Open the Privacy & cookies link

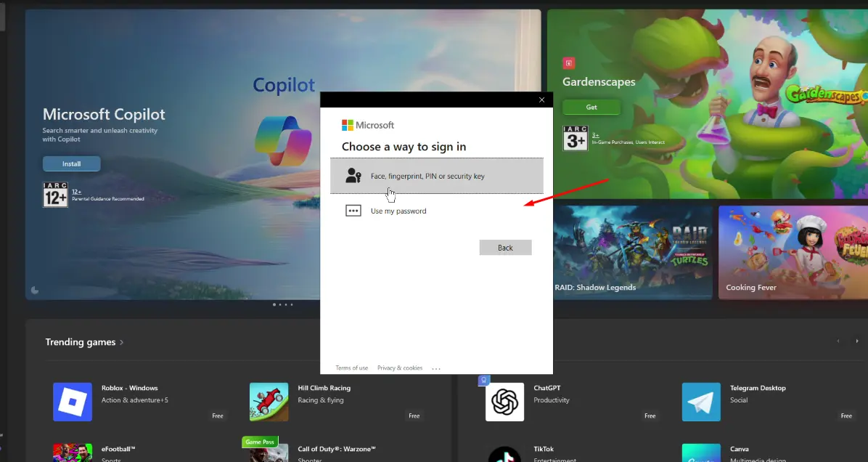[x=400, y=368]
